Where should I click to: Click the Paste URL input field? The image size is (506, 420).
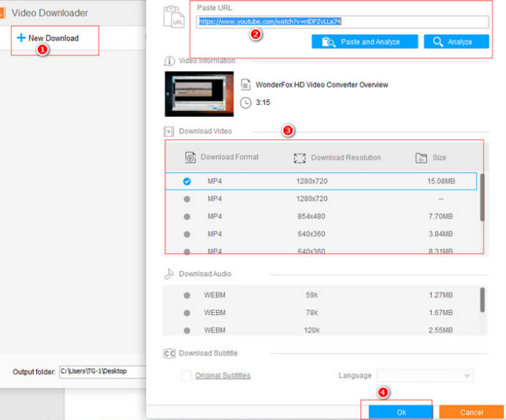tap(343, 22)
